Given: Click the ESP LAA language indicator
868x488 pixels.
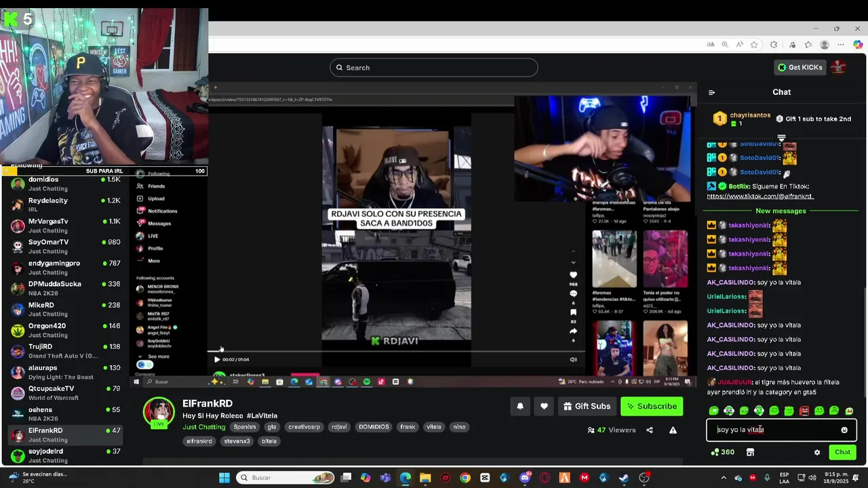Looking at the screenshot, I should point(785,478).
